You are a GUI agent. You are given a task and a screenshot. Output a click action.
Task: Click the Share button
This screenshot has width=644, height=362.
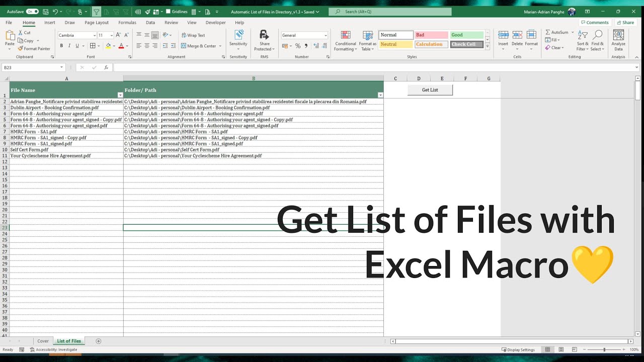[625, 23]
